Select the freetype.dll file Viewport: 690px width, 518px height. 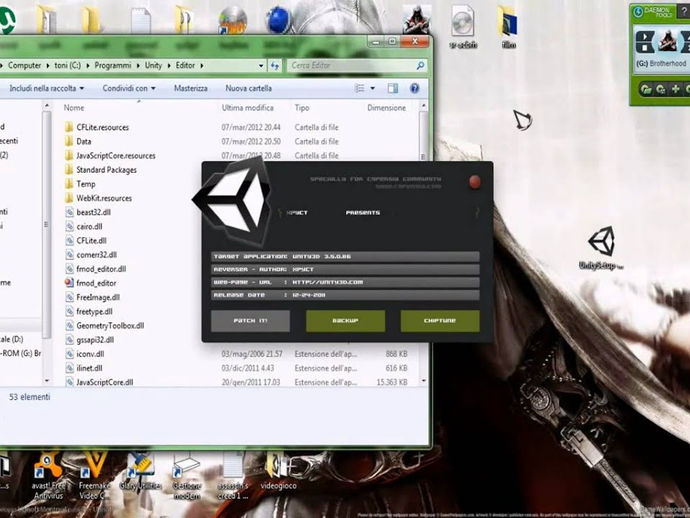tap(94, 312)
